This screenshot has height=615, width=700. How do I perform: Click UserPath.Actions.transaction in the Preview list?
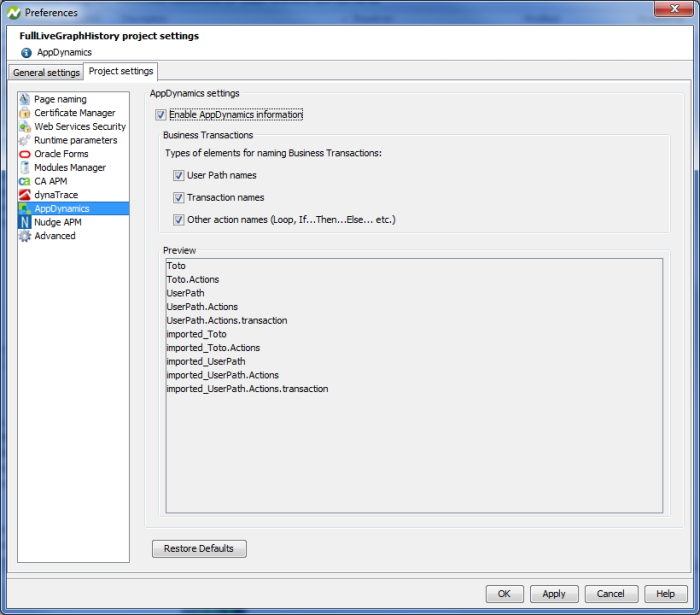click(x=227, y=320)
